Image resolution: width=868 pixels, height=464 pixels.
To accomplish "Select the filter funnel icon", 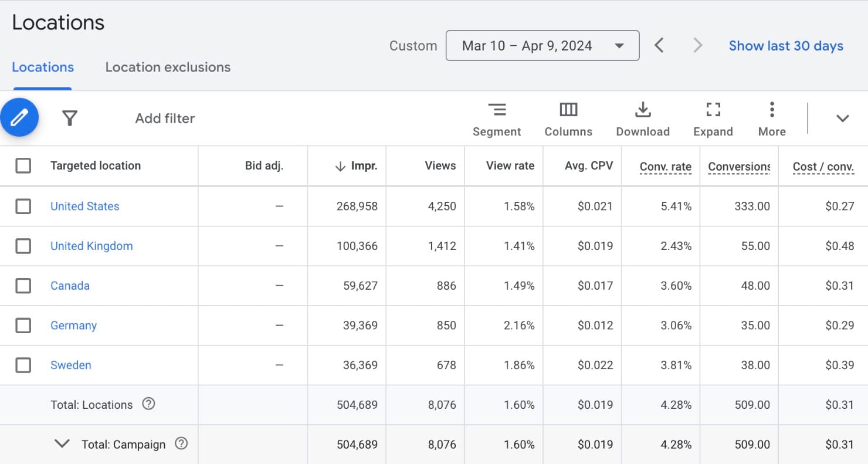I will [x=69, y=117].
